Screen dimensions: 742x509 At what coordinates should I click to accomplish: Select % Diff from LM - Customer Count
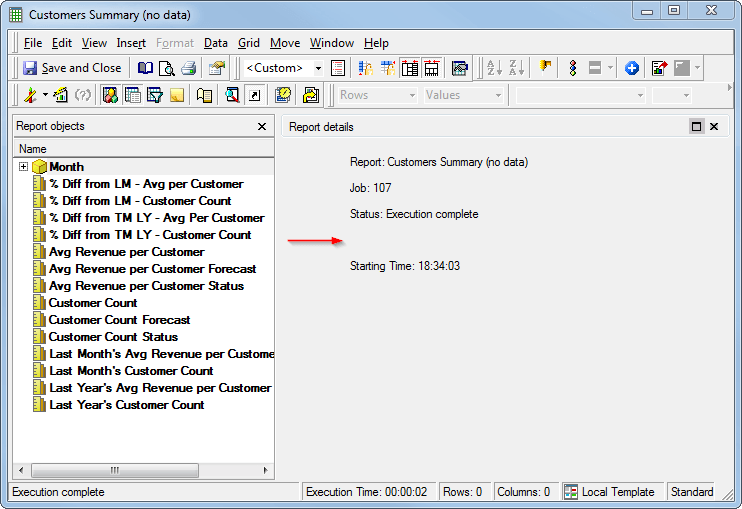(140, 201)
